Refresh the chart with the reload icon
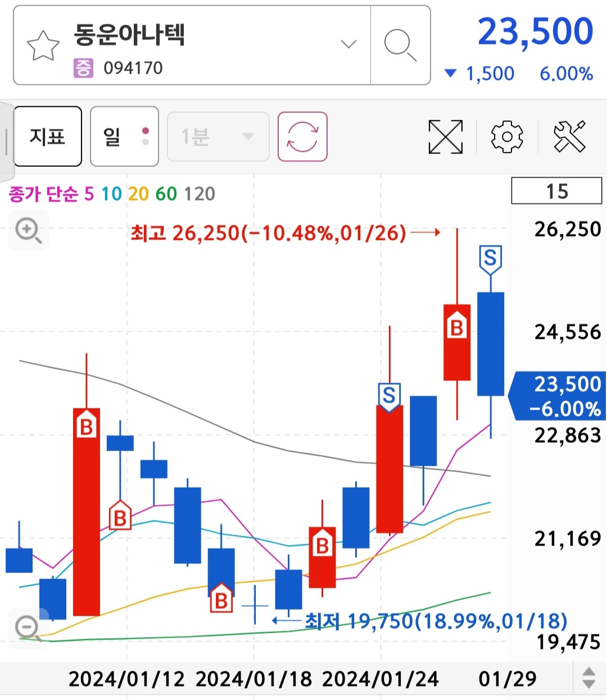 pyautogui.click(x=302, y=137)
